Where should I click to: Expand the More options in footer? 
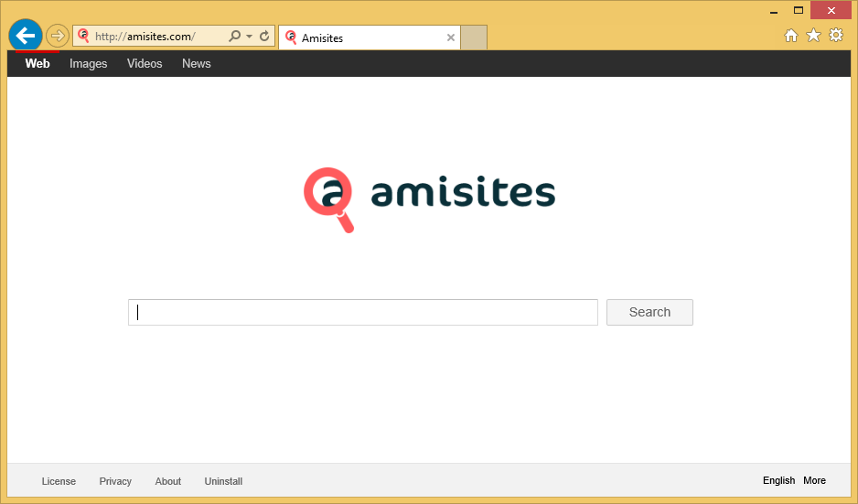(814, 480)
